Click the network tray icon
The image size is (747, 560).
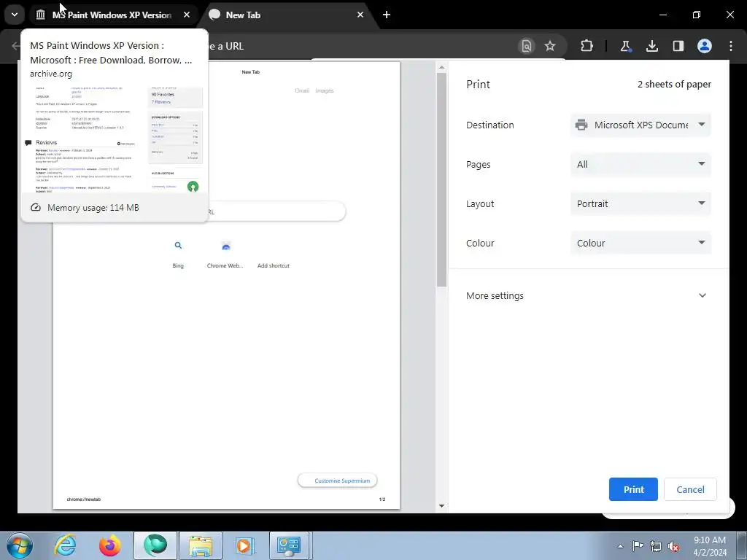pyautogui.click(x=656, y=546)
